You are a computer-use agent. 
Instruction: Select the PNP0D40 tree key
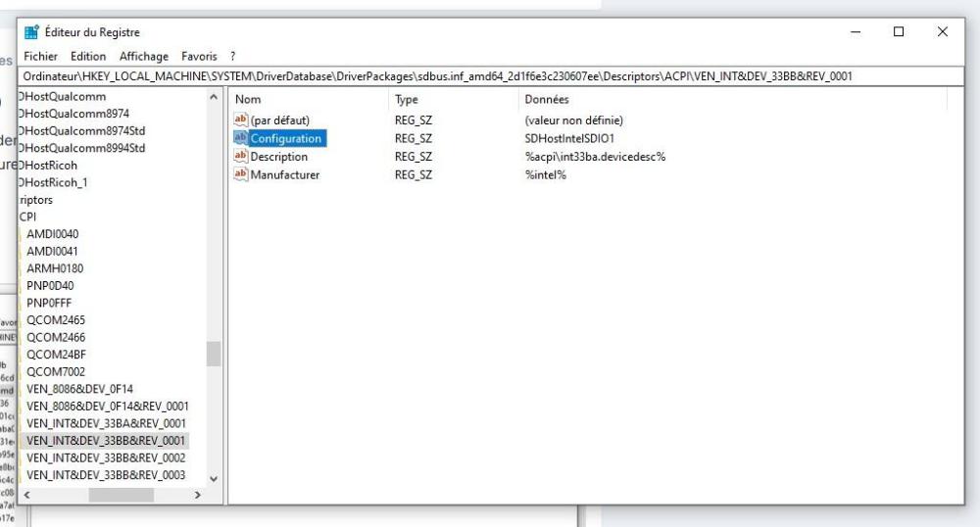pyautogui.click(x=50, y=286)
